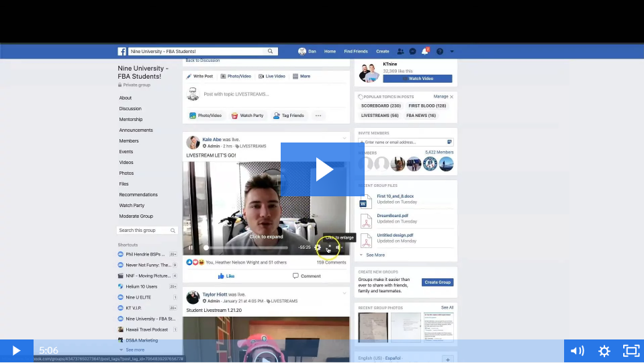
Task: Play the video from the bottom control bar
Action: [x=16, y=351]
